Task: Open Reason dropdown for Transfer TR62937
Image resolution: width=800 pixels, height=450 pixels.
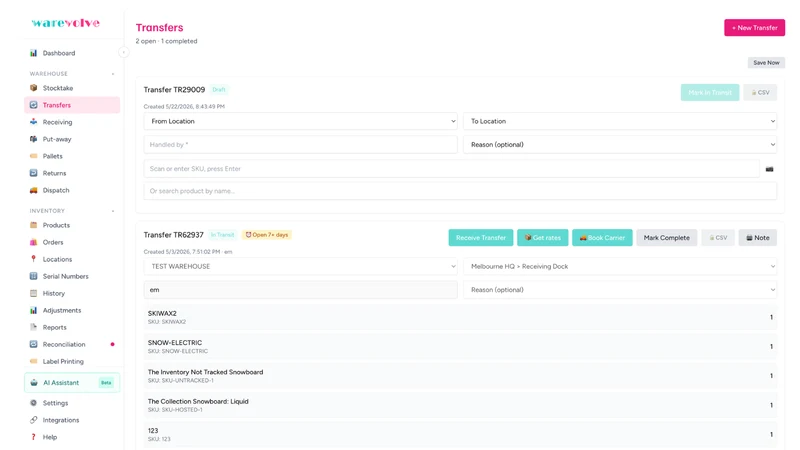Action: click(620, 290)
